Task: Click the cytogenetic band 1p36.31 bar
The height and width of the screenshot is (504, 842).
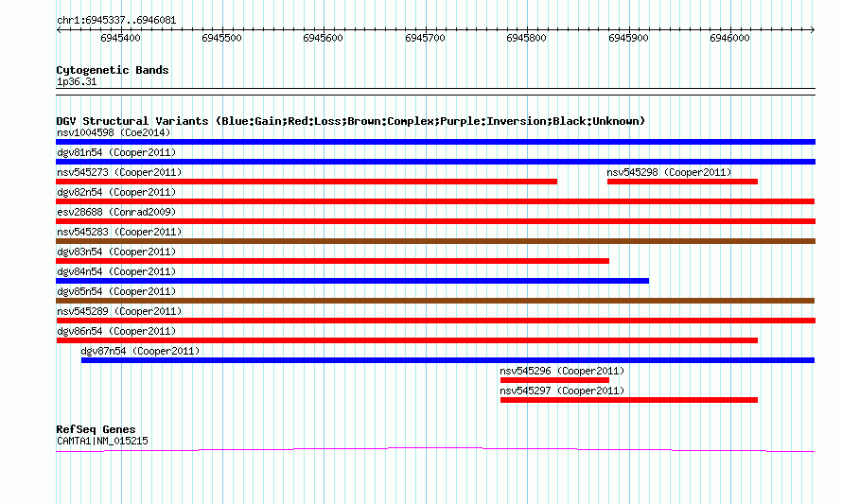Action: (x=435, y=92)
